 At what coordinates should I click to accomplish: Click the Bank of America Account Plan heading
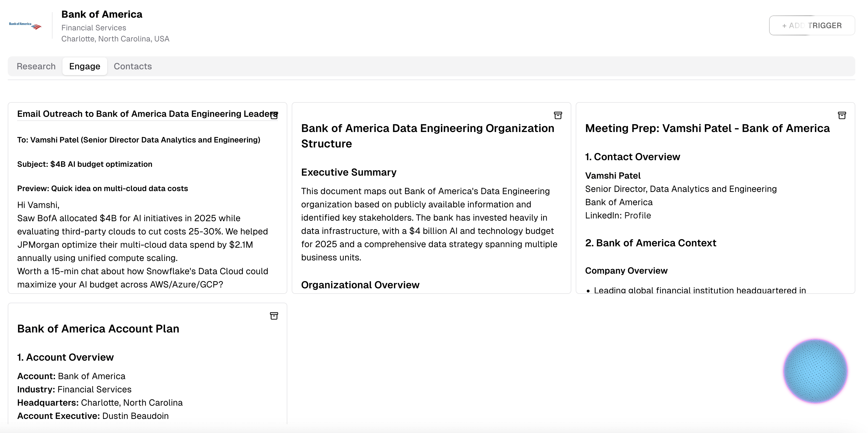pos(98,329)
